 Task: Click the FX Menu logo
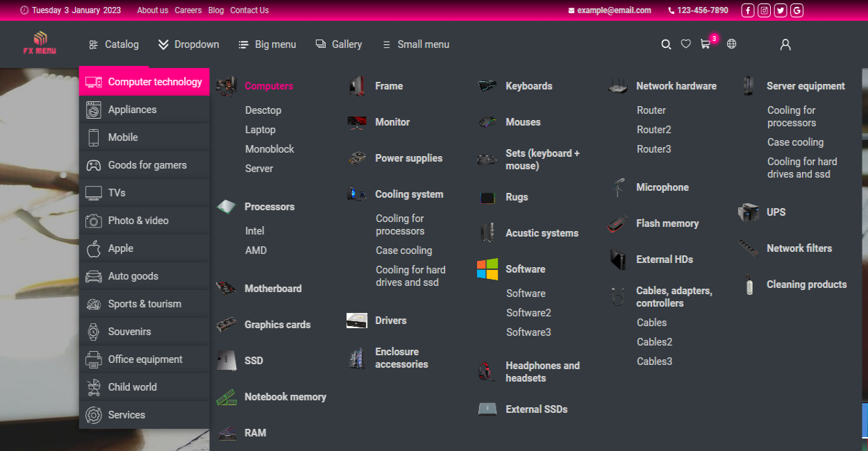(40, 43)
